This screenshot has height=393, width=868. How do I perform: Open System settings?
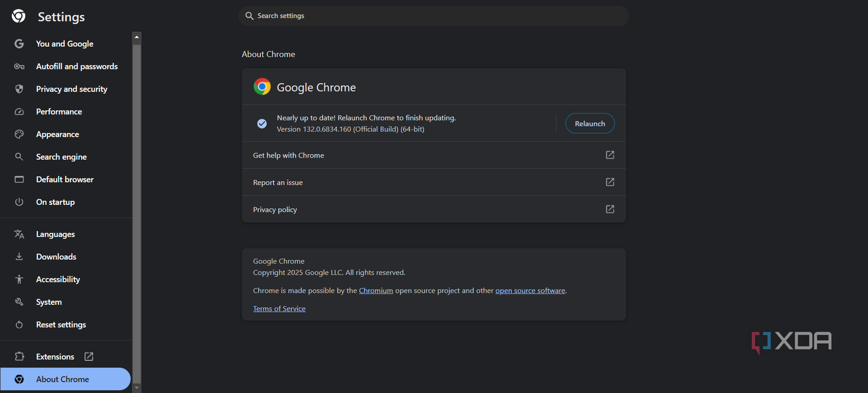66,302
